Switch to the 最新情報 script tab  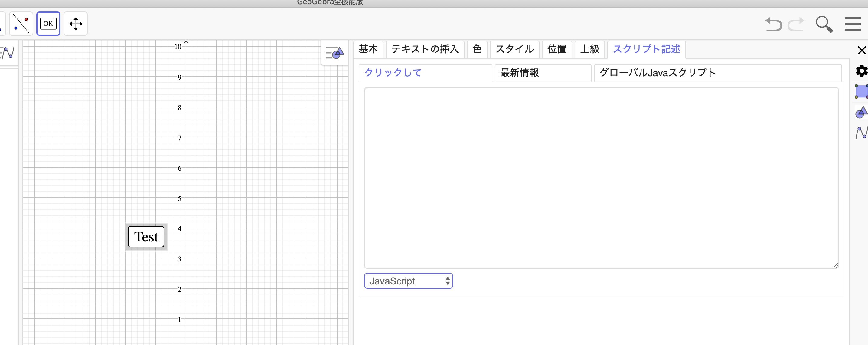point(519,73)
